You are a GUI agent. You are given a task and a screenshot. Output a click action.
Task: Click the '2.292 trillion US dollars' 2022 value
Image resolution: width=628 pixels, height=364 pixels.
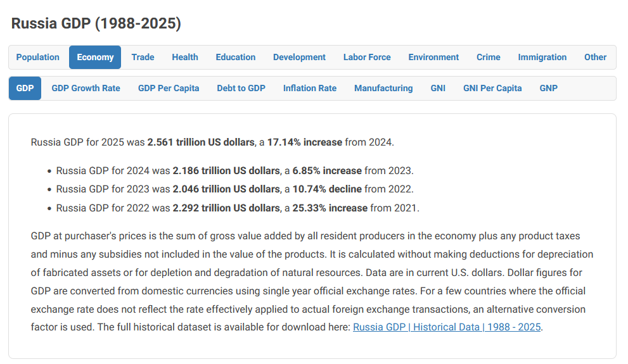tap(226, 208)
